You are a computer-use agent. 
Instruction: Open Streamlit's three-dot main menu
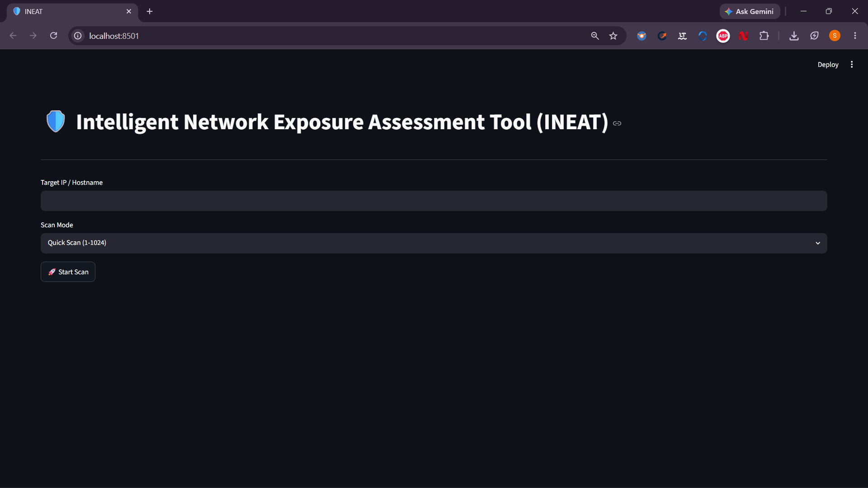coord(852,65)
